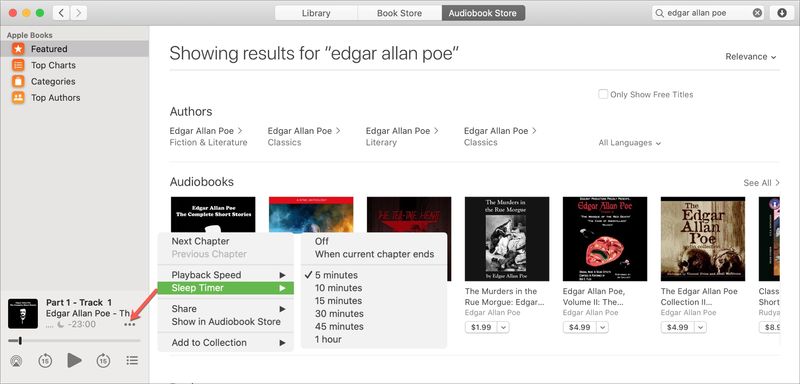Expand the Share submenu
Screen dimensions: 800x384
226,309
